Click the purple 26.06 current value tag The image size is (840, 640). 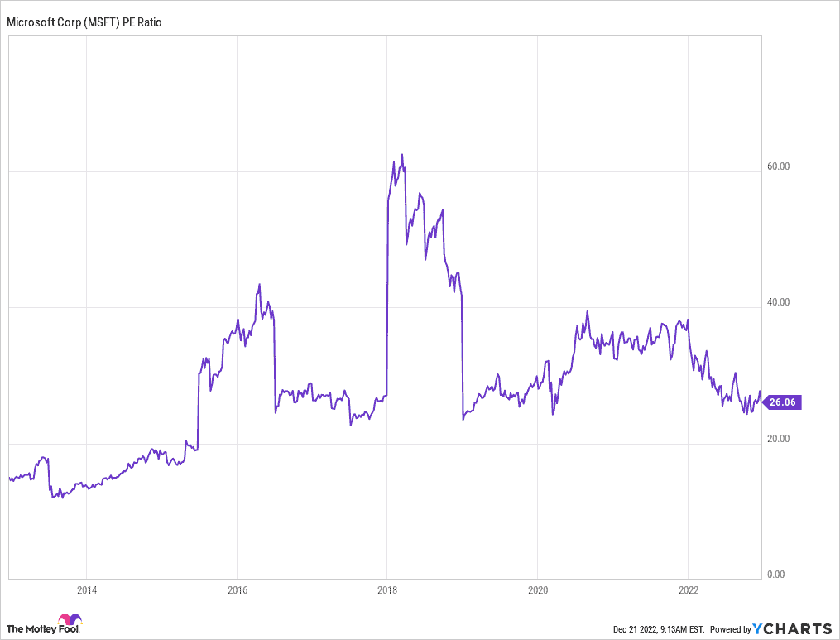[784, 402]
